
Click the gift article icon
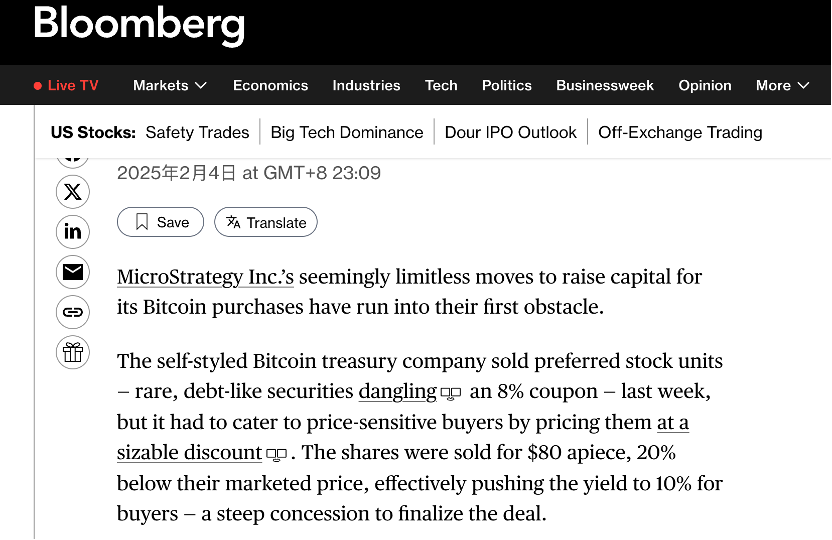point(73,352)
